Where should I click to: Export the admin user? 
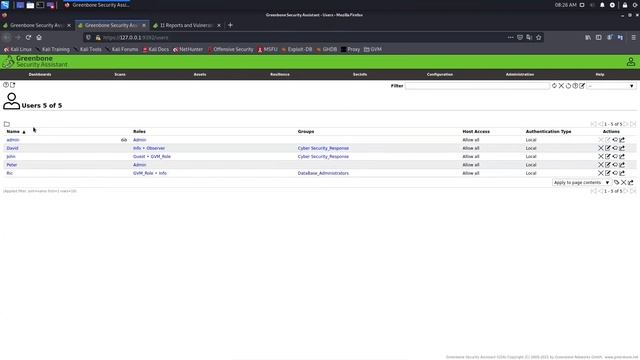[622, 140]
